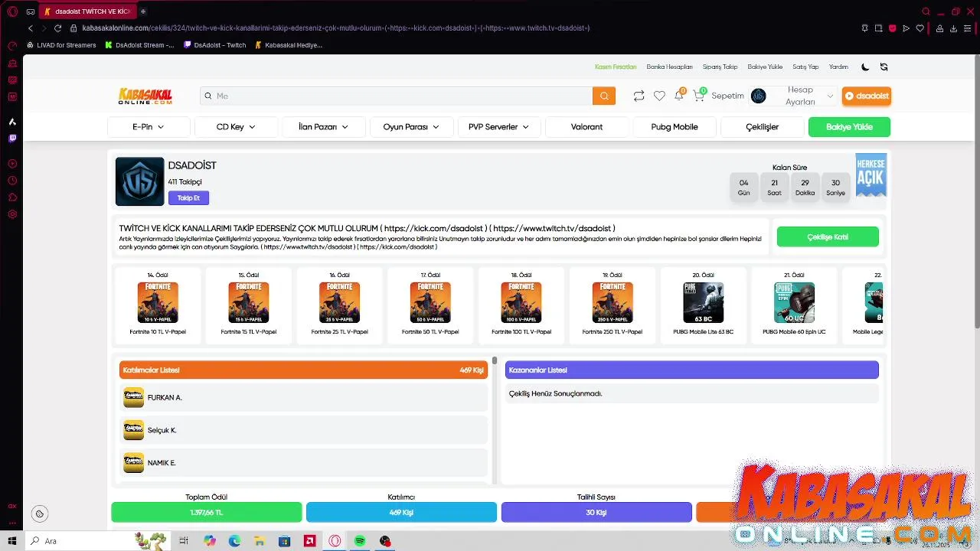Open the Satış Yap link
Image resolution: width=980 pixels, height=551 pixels.
(x=805, y=67)
